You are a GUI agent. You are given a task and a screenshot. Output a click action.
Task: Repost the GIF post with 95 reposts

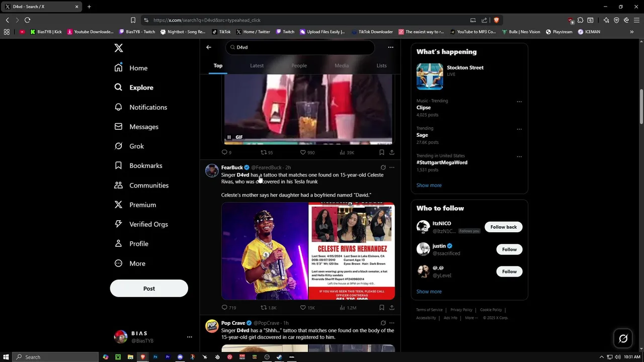point(266,152)
